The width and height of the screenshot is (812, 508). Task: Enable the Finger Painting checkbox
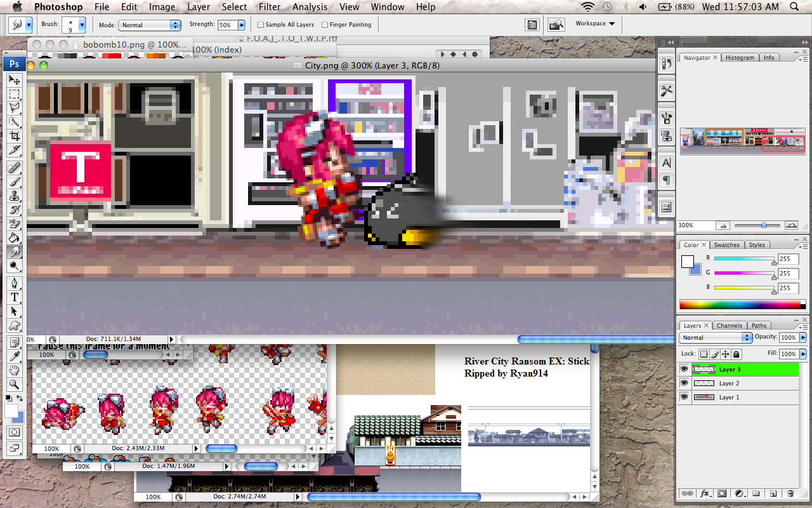[x=325, y=25]
